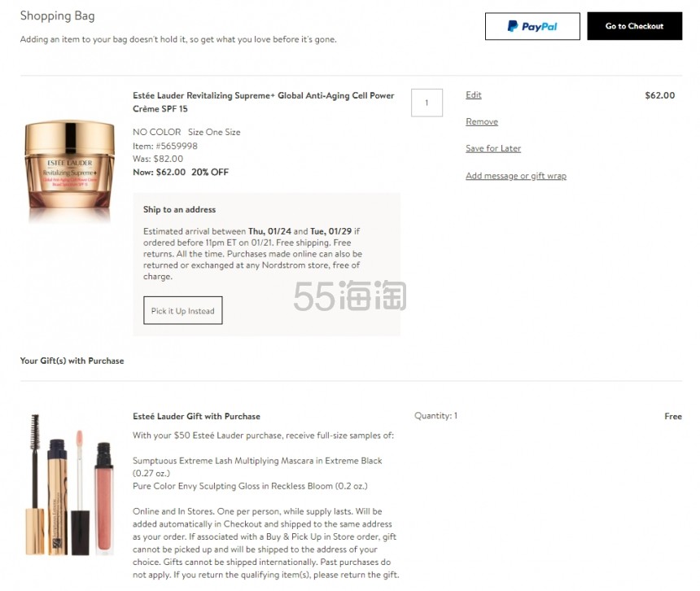Click the Edit link for the crème

[x=473, y=95]
